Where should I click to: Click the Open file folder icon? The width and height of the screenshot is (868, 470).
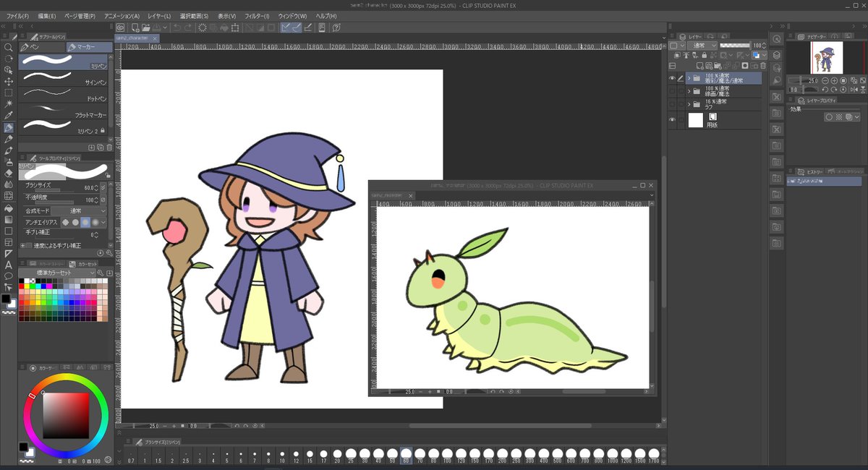click(x=145, y=27)
